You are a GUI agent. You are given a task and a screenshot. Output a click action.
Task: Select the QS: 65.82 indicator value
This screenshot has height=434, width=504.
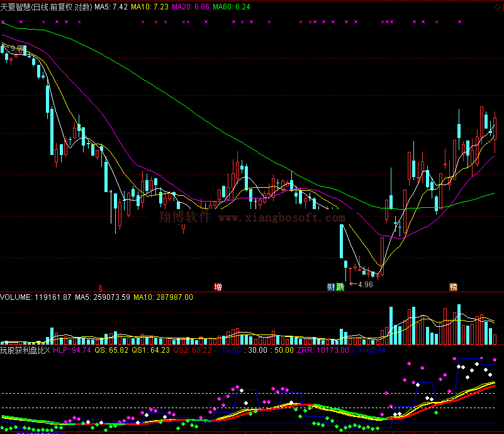111,350
